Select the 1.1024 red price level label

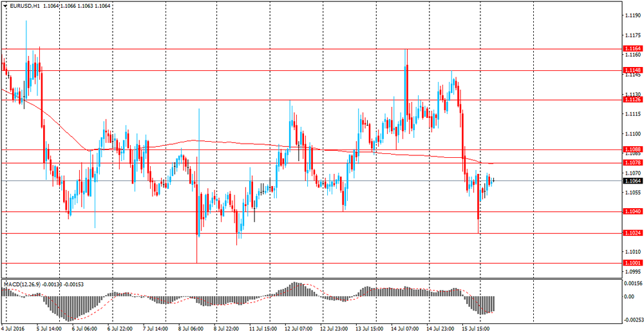[632, 233]
